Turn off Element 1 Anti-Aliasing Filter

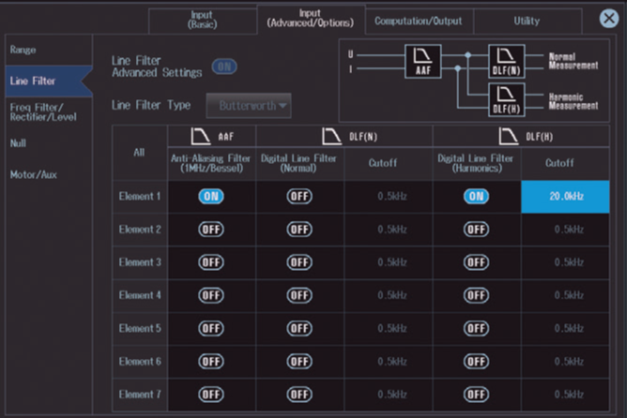coord(211,197)
